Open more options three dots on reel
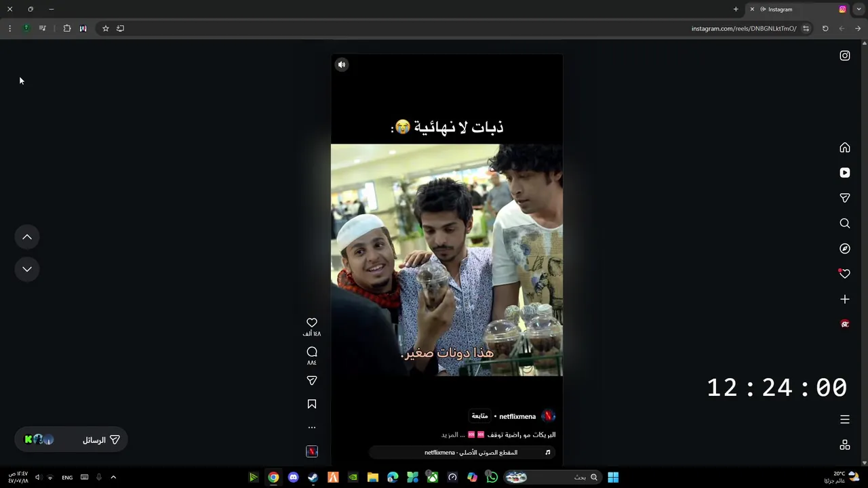 point(312,428)
